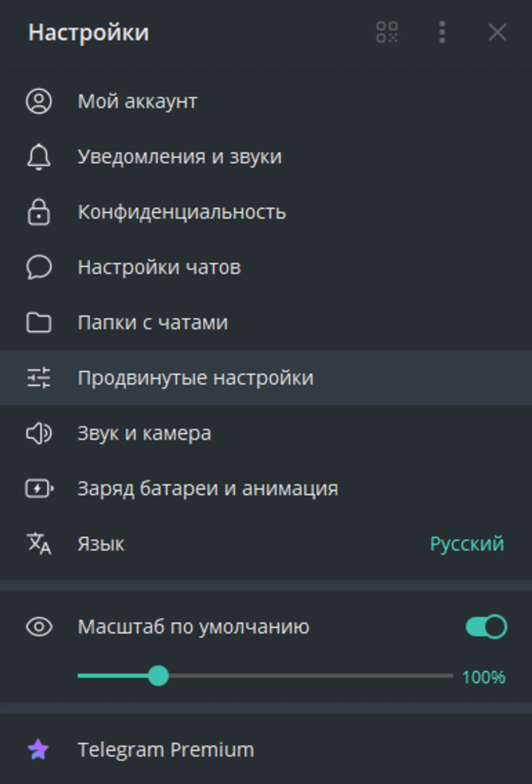Click the speaker icon for Звук и камера

click(39, 434)
